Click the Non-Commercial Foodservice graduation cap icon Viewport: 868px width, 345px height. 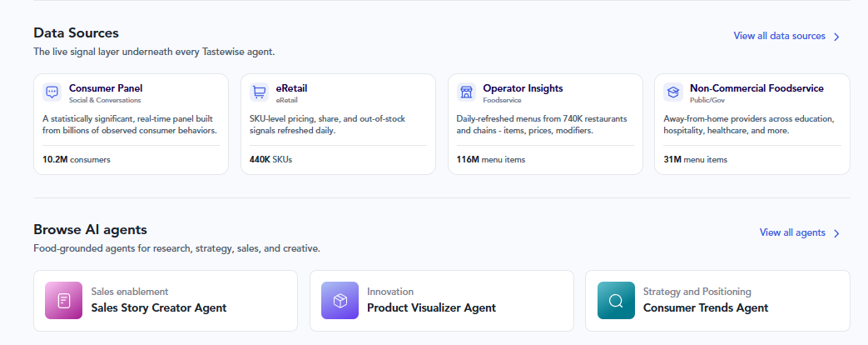pyautogui.click(x=673, y=92)
